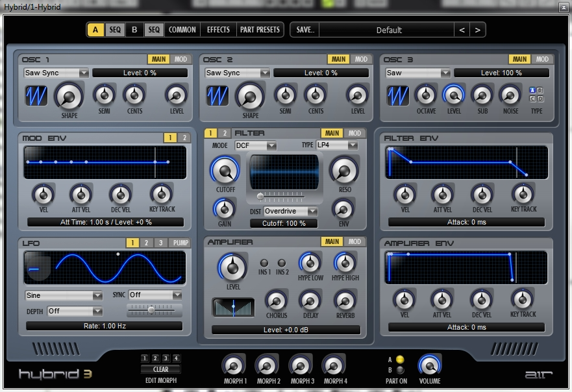The height and width of the screenshot is (392, 572).
Task: Switch to part B tab
Action: [134, 30]
